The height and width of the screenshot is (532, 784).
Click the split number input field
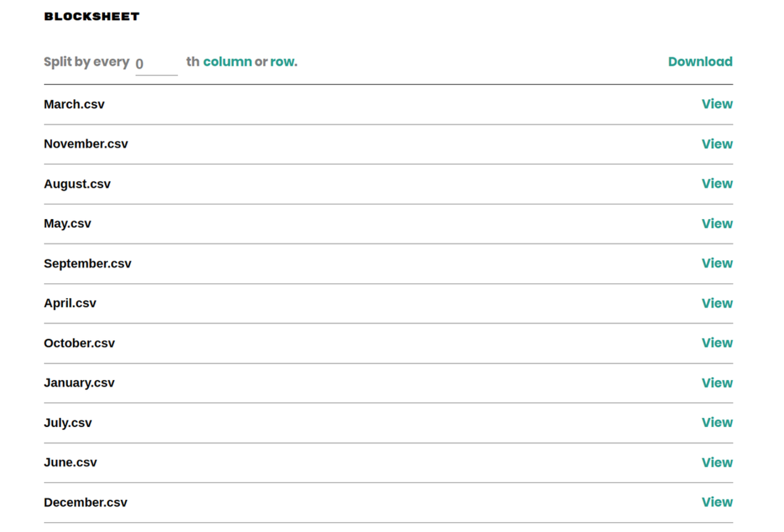[156, 64]
